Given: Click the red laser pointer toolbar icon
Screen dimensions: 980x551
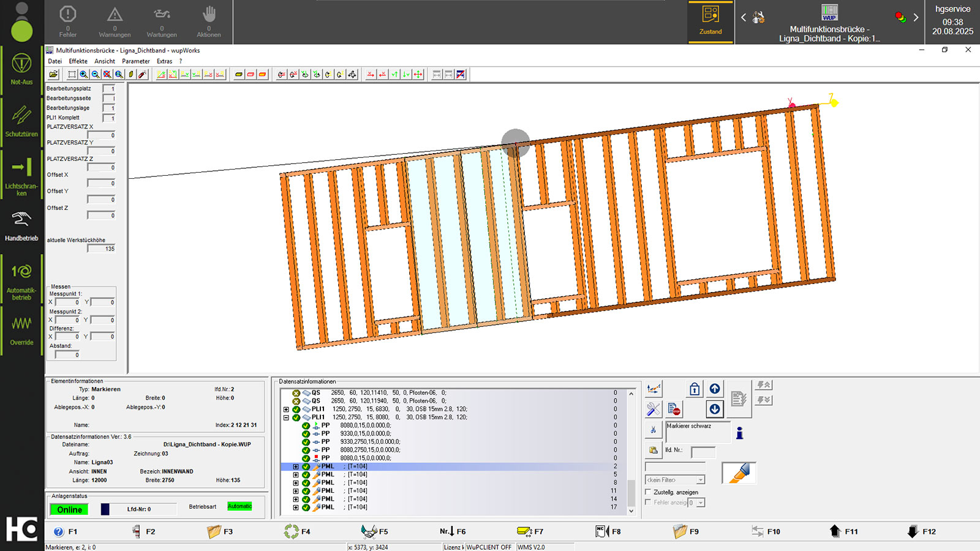Looking at the screenshot, I should click(142, 75).
